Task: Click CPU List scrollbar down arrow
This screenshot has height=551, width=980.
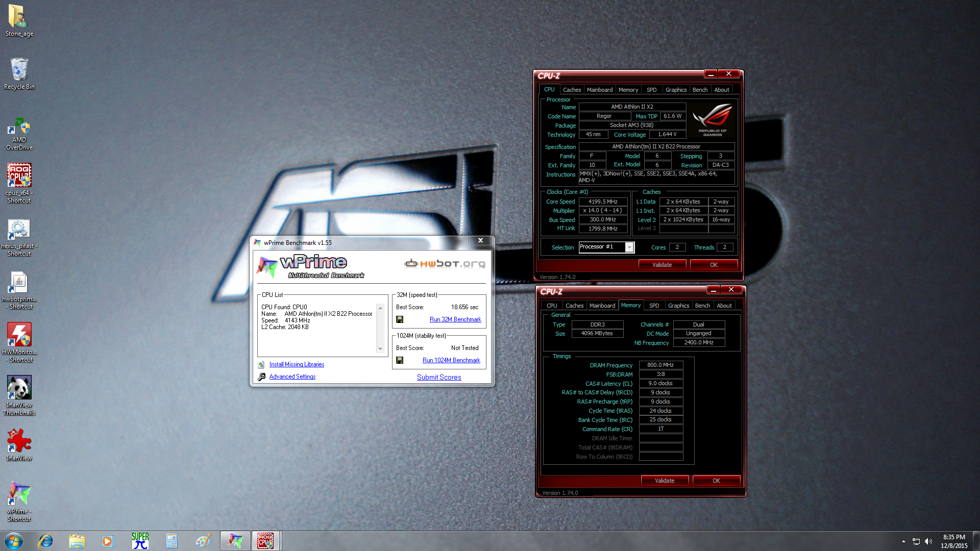Action: coord(380,349)
